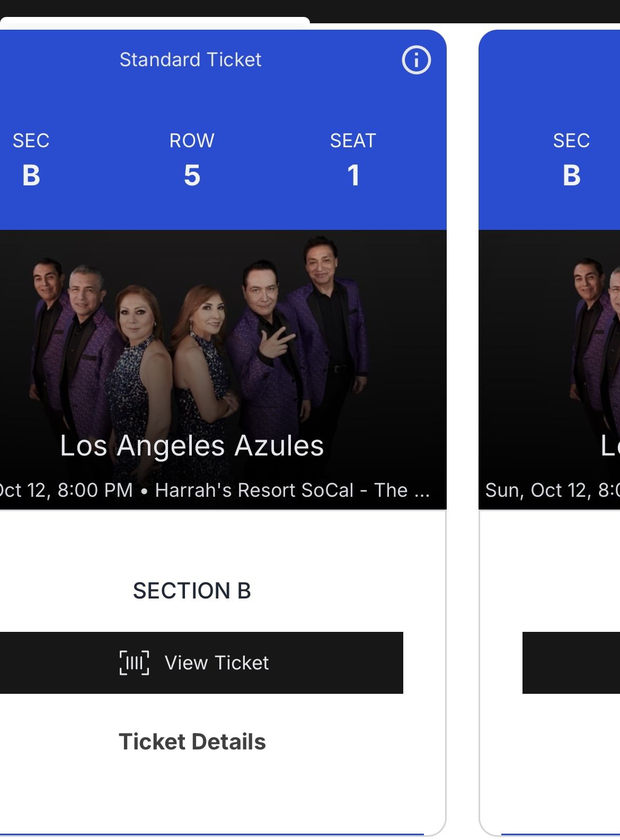Click the ROW 5 value
This screenshot has width=620, height=840.
click(192, 175)
